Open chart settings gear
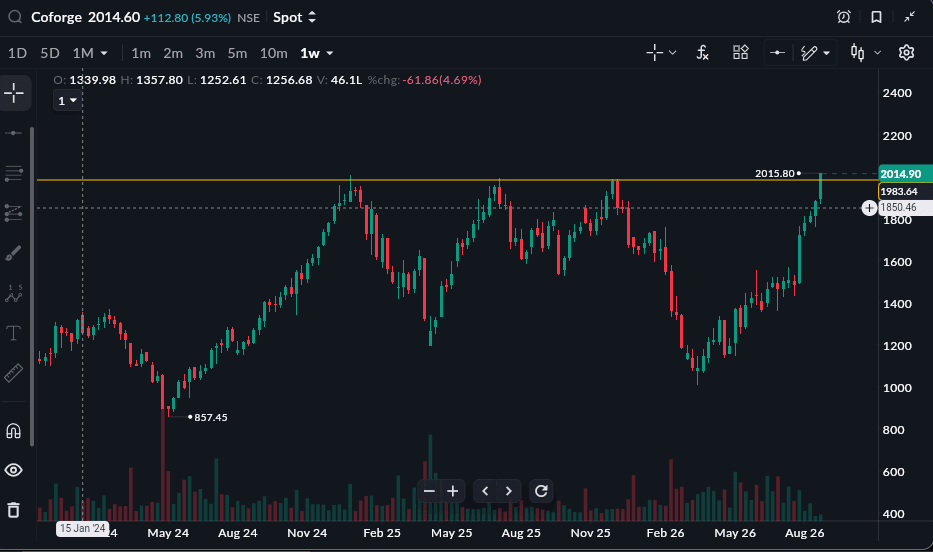Viewport: 933px width, 552px height. click(x=906, y=53)
